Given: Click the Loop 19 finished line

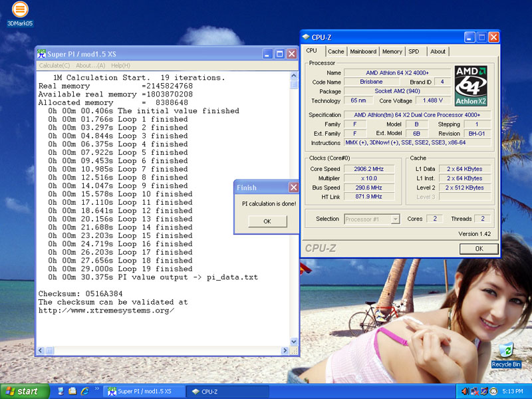Looking at the screenshot, I should [120, 269].
